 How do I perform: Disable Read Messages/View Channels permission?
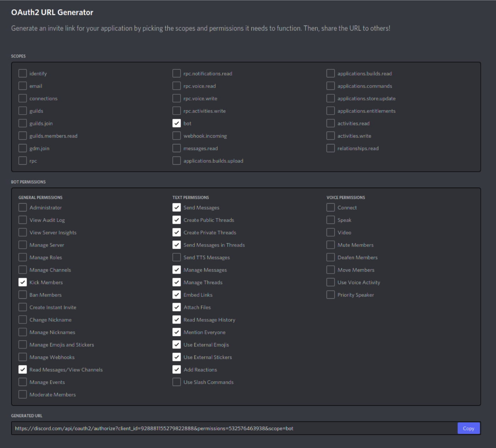coord(23,370)
